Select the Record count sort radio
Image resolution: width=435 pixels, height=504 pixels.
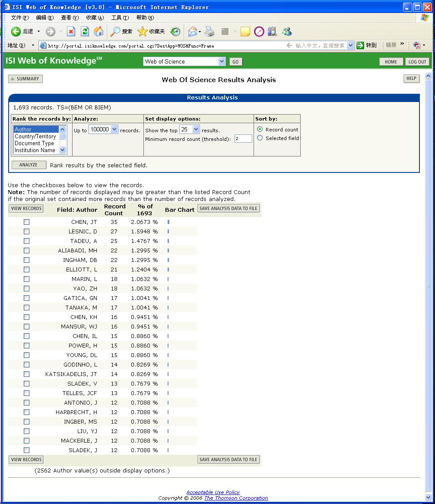[x=260, y=129]
